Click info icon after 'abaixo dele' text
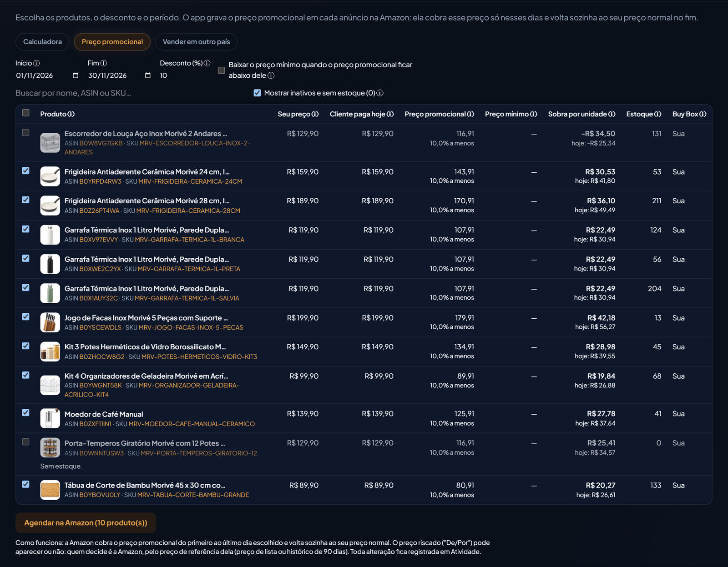728x567 pixels. point(271,75)
